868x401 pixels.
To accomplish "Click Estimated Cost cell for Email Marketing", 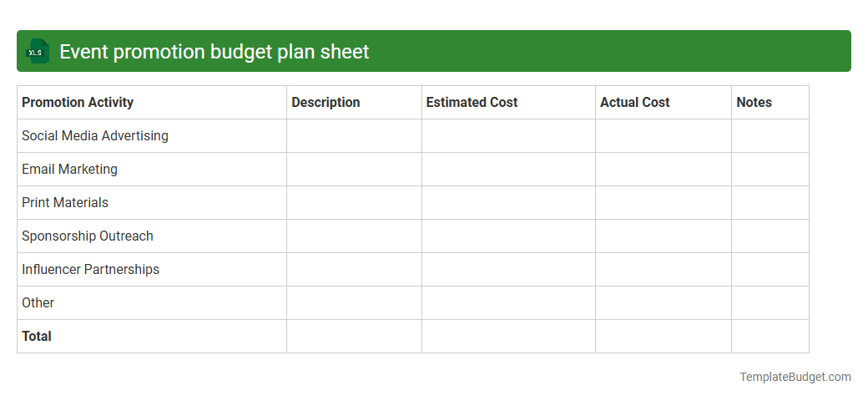I will [x=509, y=169].
